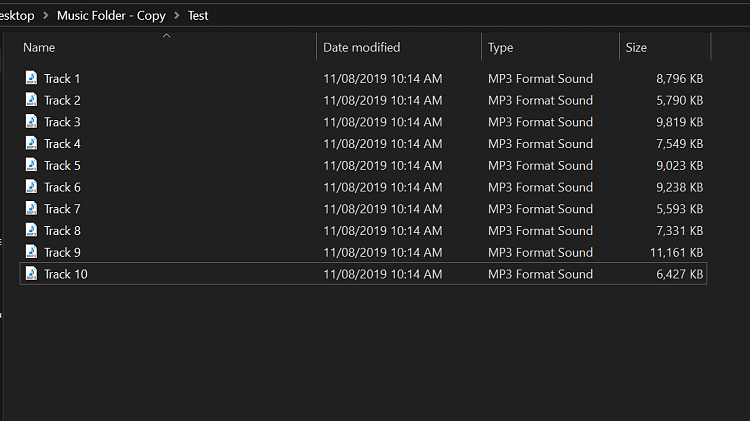Screen dimensions: 750x421
Task: Expand the chevron after Music Folder - Copy
Action: click(177, 16)
